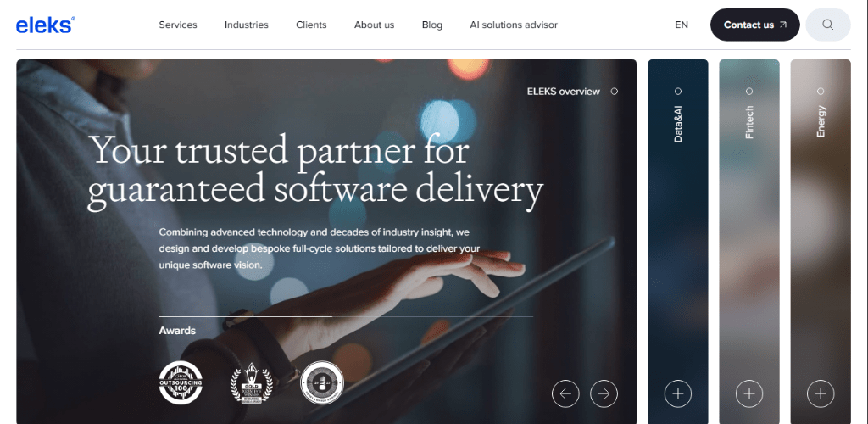Advance to next slide arrow
The height and width of the screenshot is (424, 868).
point(604,393)
